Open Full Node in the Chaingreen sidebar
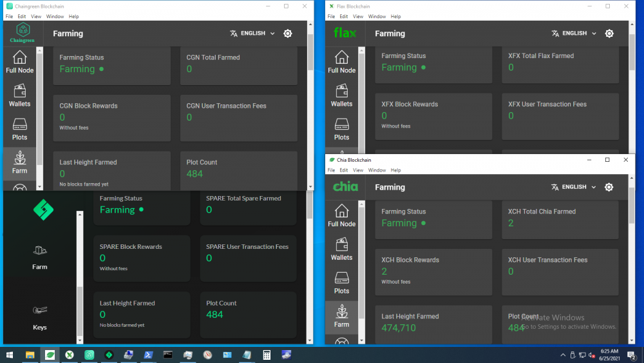Image resolution: width=644 pixels, height=363 pixels. pyautogui.click(x=19, y=62)
